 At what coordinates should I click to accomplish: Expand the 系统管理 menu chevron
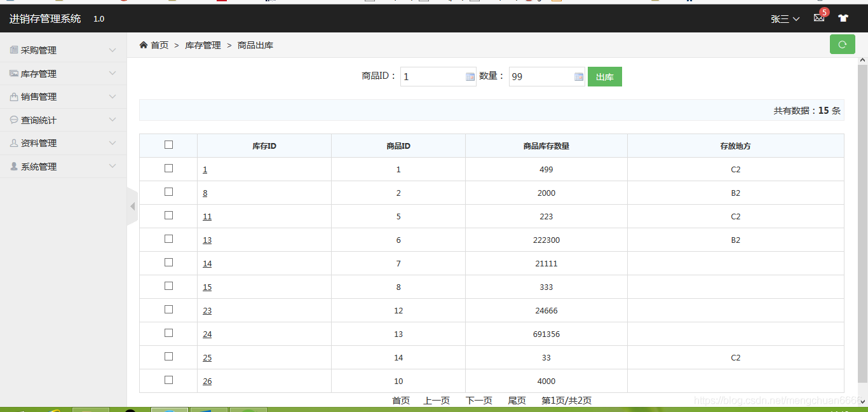pos(112,167)
